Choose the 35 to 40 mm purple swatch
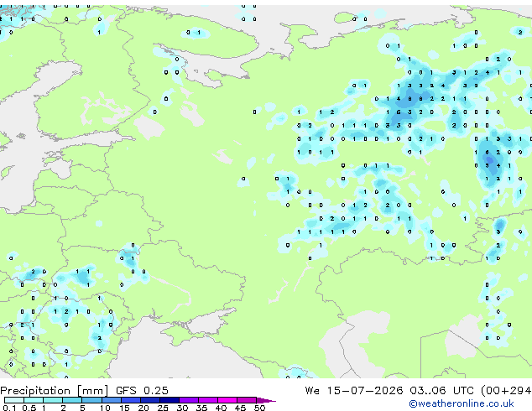This screenshot has width=532, height=411. click(208, 400)
